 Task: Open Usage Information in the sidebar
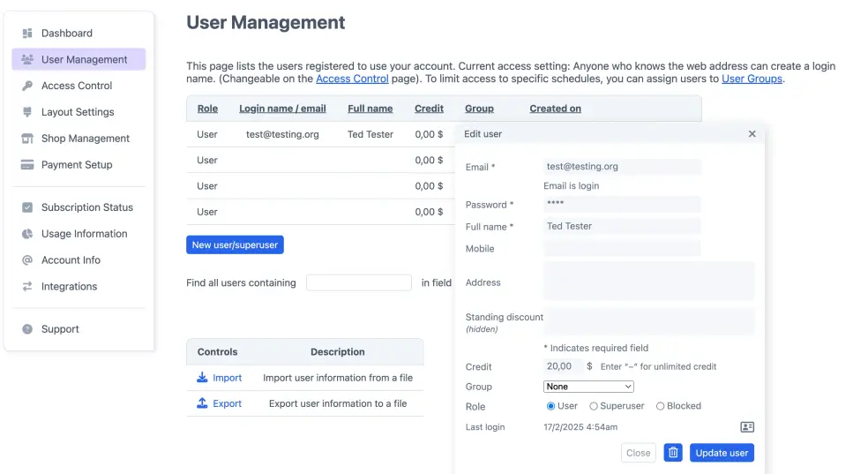84,234
